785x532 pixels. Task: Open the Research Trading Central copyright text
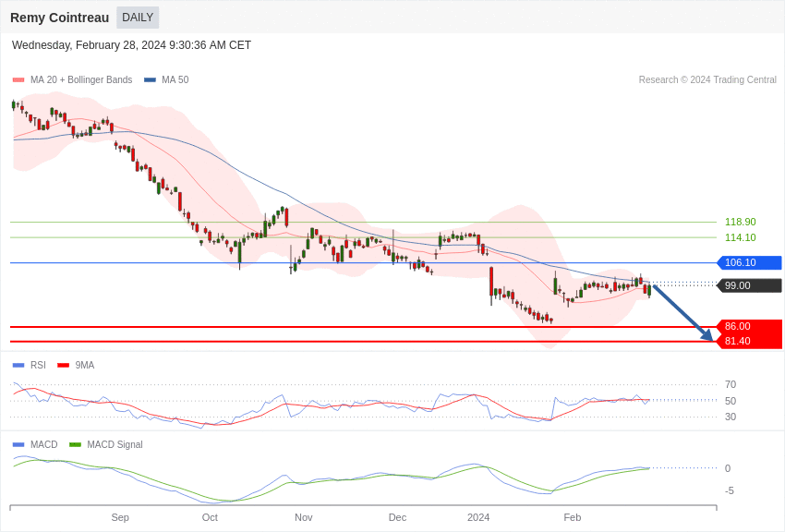(x=706, y=80)
